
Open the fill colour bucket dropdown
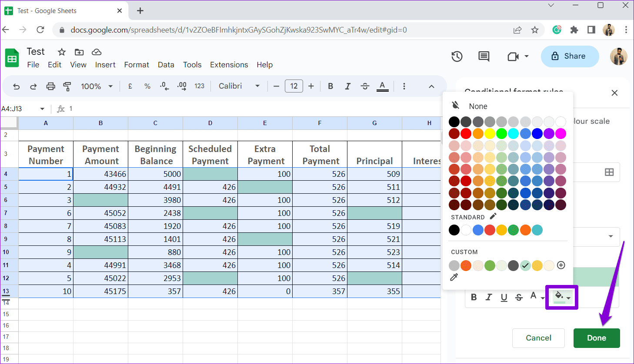click(x=562, y=297)
